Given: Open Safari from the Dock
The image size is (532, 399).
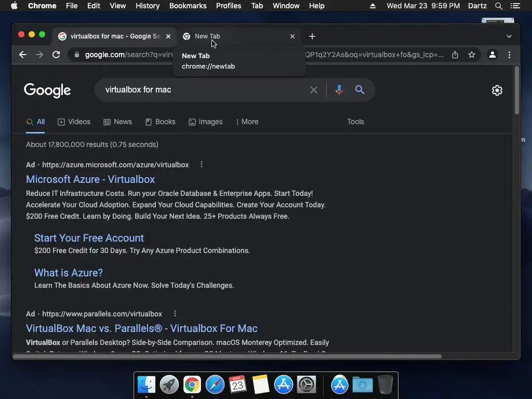Looking at the screenshot, I should pos(215,385).
